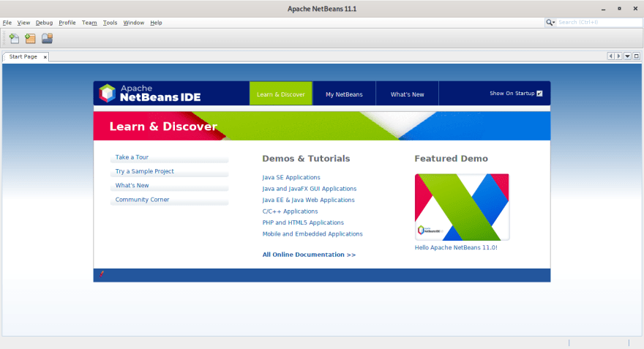Open Community Corner link
Viewport: 644px width, 349px height.
point(142,200)
